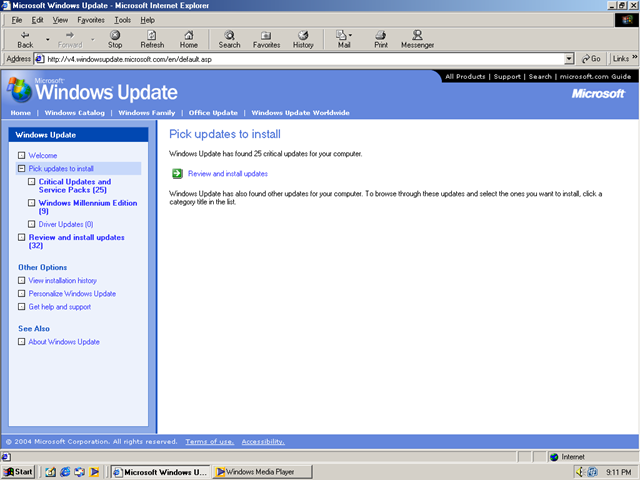Viewport: 640px width, 480px height.
Task: Open the Edit menu
Action: click(38, 20)
